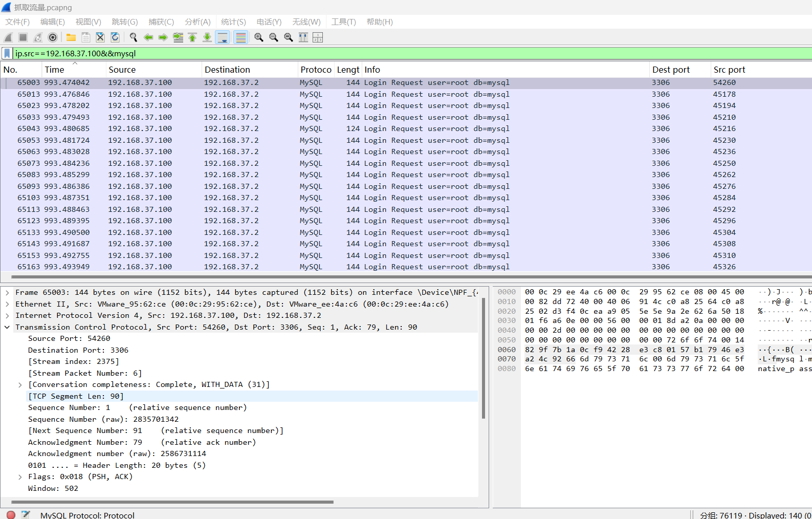Open the 跳转(G) menu

click(x=125, y=22)
